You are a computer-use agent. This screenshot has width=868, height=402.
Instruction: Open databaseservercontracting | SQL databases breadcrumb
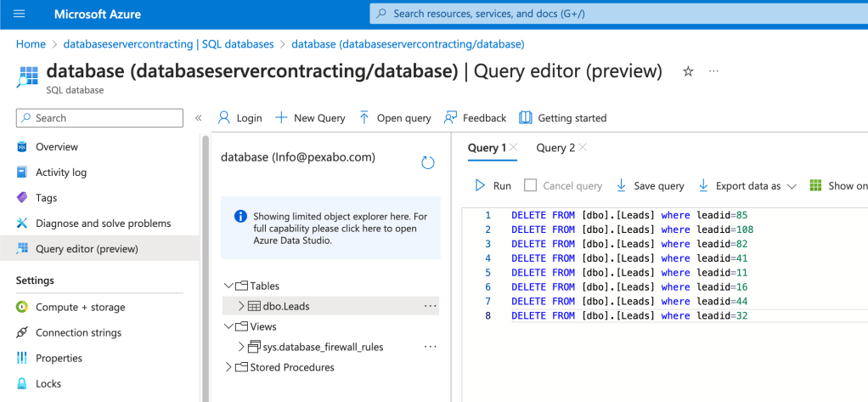point(169,44)
